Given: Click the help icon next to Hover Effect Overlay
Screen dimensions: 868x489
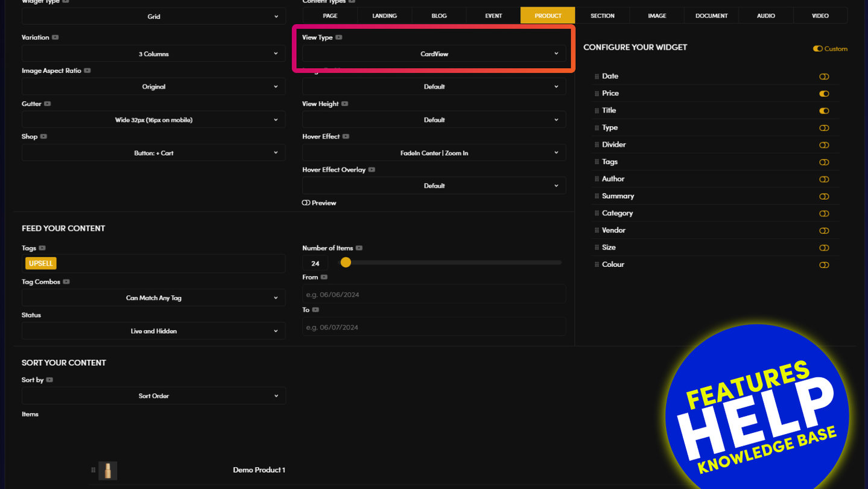Looking at the screenshot, I should (x=372, y=170).
